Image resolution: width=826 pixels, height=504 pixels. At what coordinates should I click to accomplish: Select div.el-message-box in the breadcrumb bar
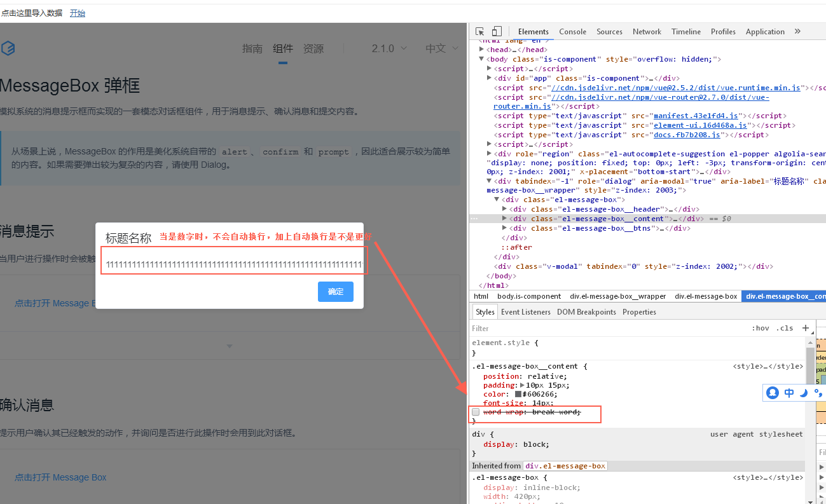(x=706, y=296)
